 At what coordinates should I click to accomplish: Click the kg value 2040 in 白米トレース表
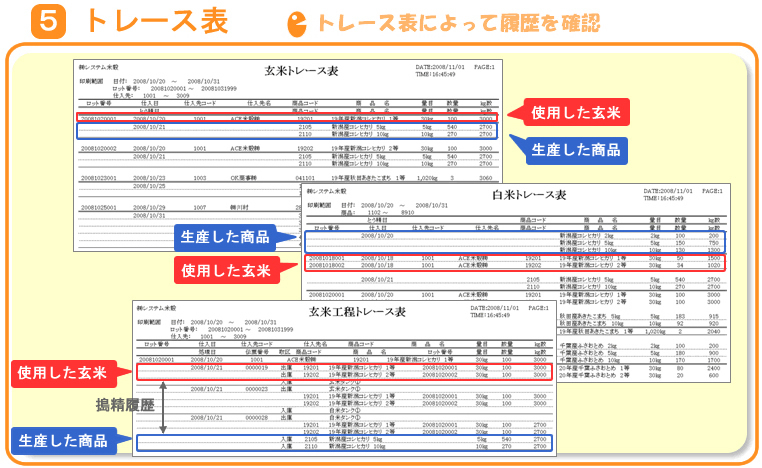click(713, 331)
